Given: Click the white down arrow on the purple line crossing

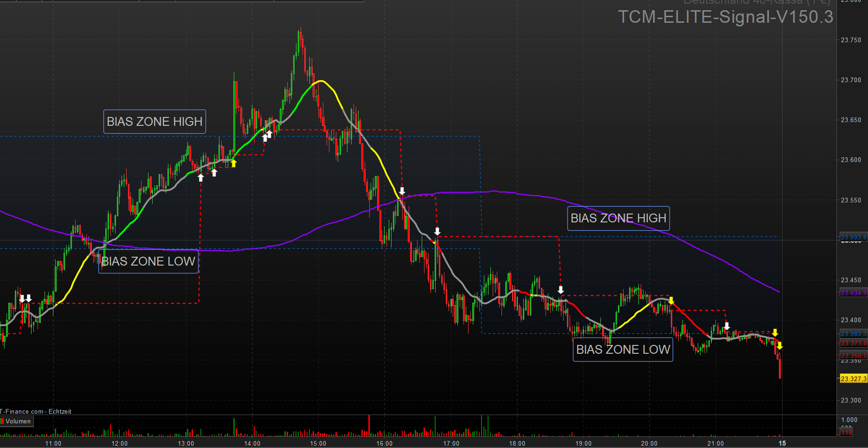Looking at the screenshot, I should click(402, 191).
